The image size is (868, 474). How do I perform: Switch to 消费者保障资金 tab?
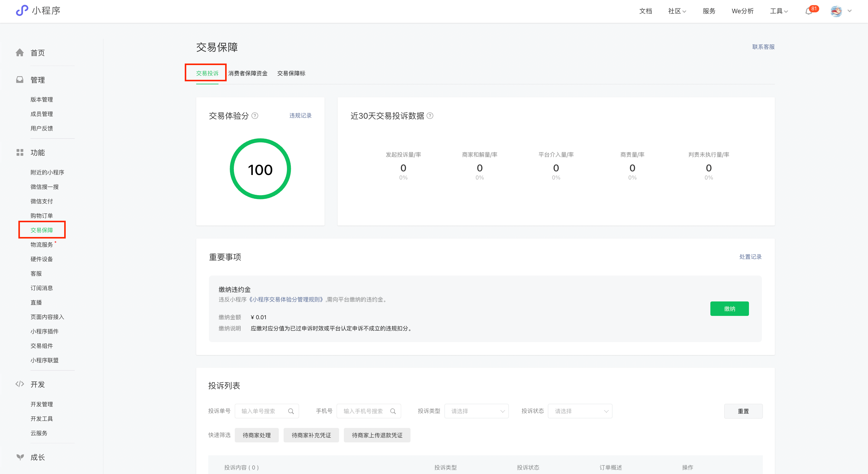coord(248,73)
